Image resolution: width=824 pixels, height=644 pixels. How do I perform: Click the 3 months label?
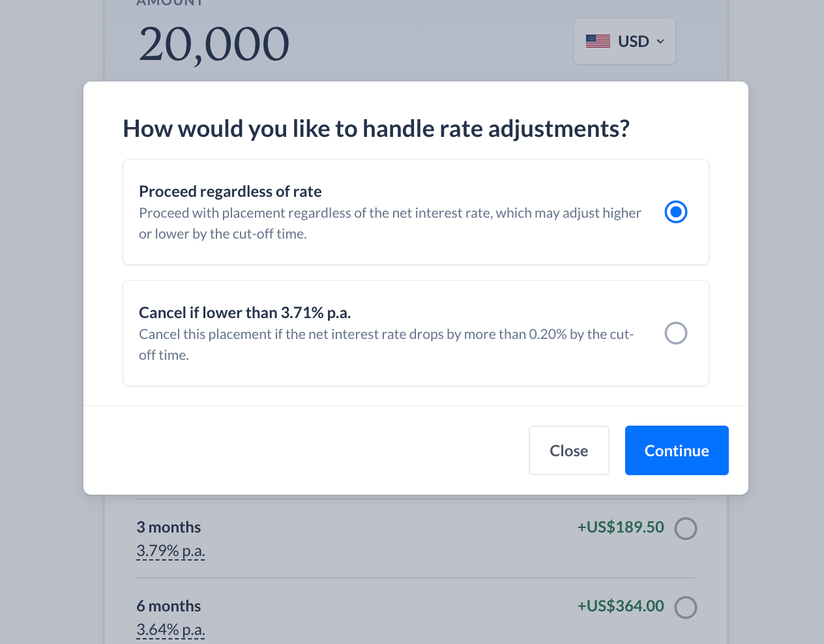(169, 527)
